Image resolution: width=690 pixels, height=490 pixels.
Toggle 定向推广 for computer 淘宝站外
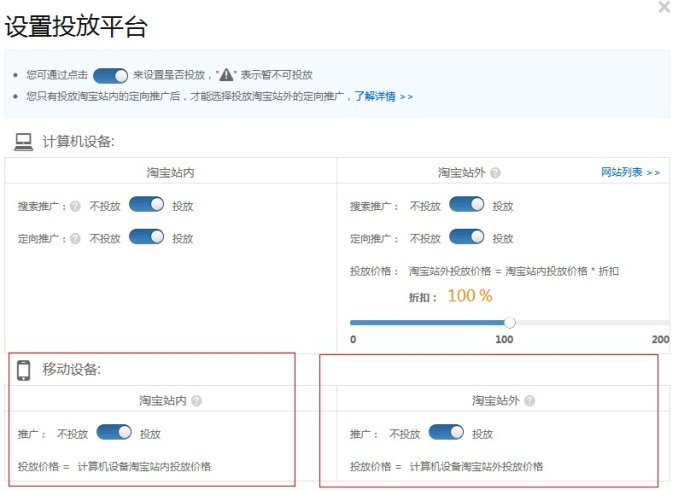pos(467,238)
